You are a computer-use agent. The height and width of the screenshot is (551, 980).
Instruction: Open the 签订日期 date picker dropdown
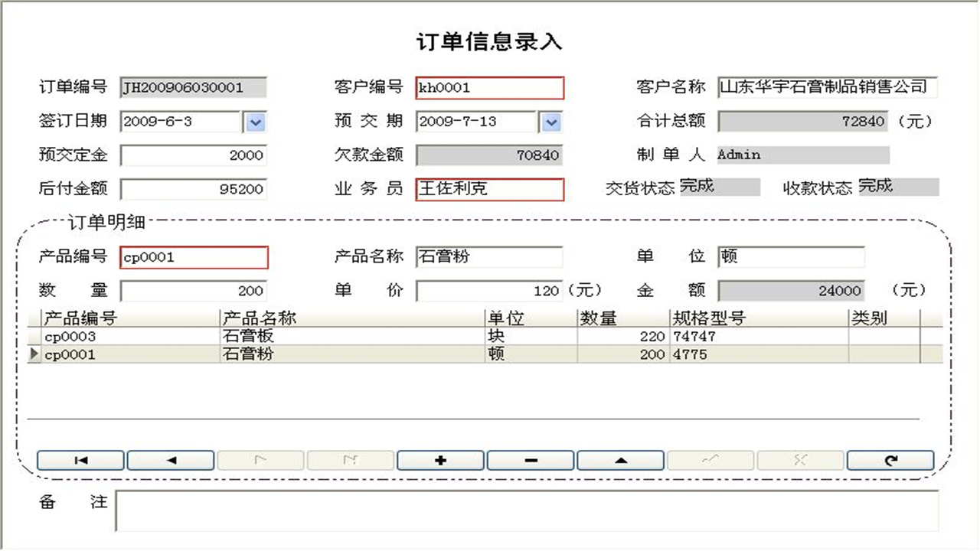[257, 122]
